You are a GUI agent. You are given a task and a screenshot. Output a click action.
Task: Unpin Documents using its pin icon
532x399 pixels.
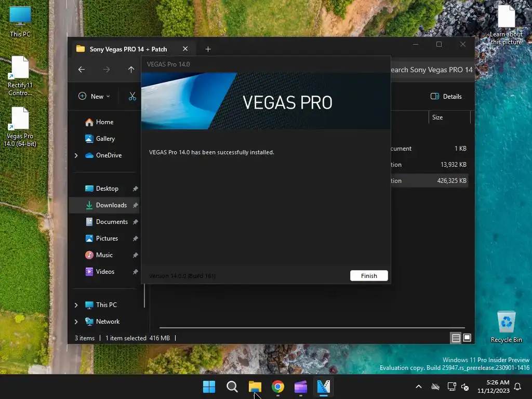point(135,222)
